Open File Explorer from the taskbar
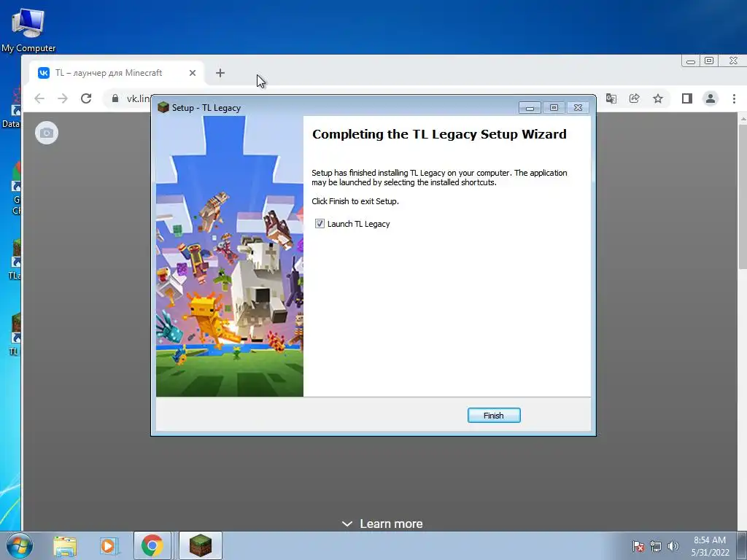 65,545
